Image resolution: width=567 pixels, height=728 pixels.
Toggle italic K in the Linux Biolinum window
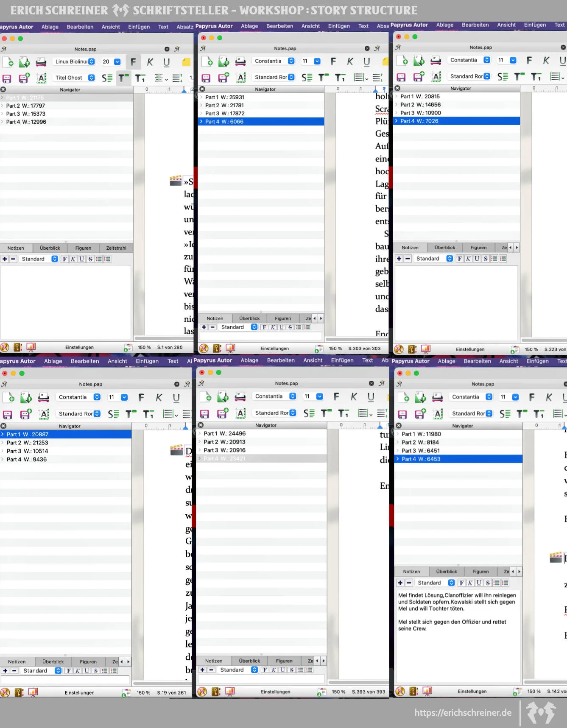click(x=150, y=62)
